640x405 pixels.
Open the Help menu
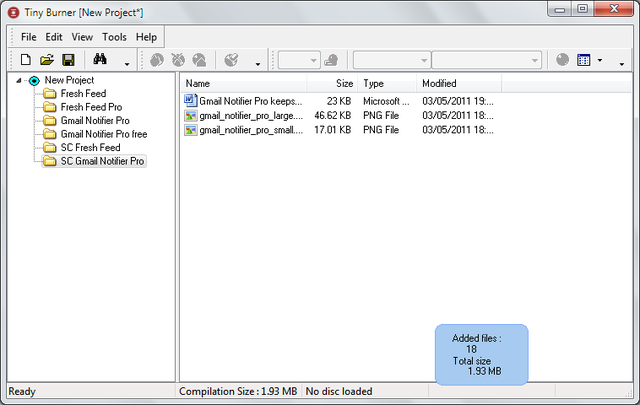pos(146,37)
